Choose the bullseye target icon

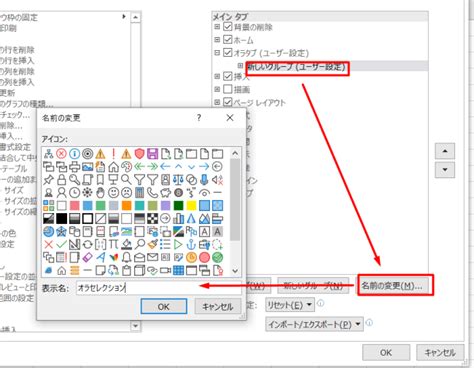pos(87,154)
